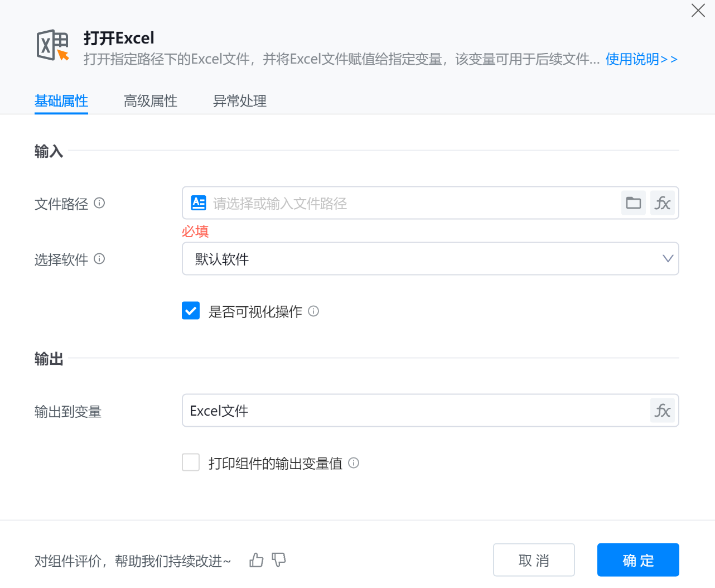Click the info icon beside 是否可视化操作
Image resolution: width=715 pixels, height=588 pixels.
click(x=313, y=311)
